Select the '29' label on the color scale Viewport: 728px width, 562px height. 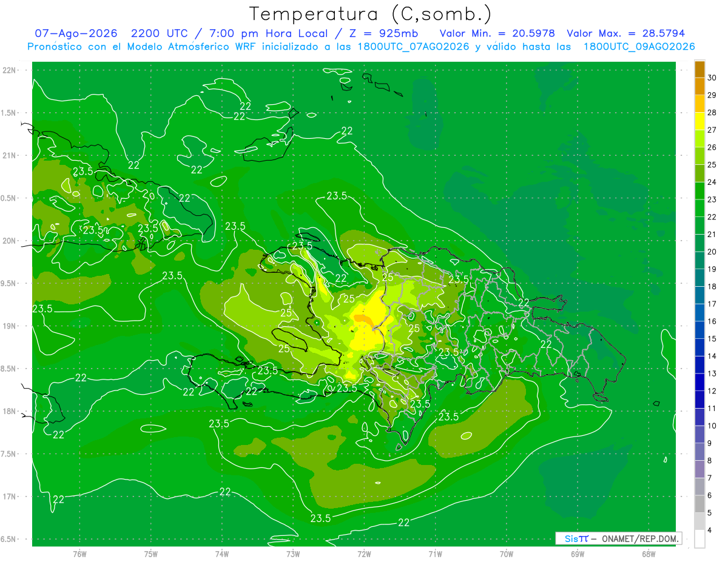point(712,95)
